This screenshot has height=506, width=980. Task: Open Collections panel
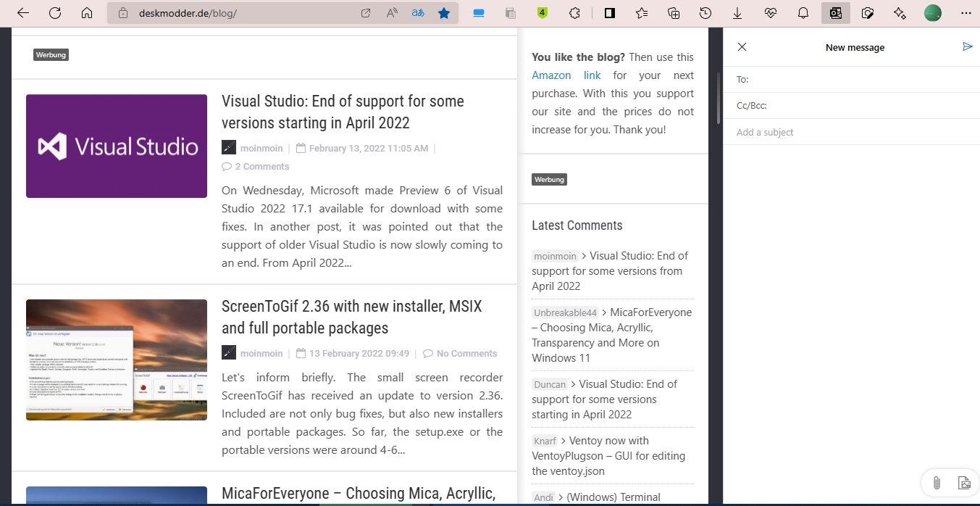pyautogui.click(x=674, y=13)
